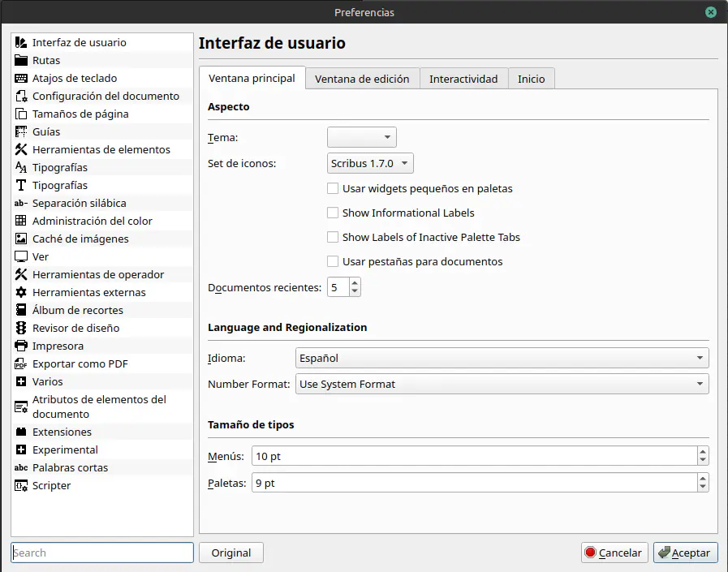Click the Search input field

[102, 553]
